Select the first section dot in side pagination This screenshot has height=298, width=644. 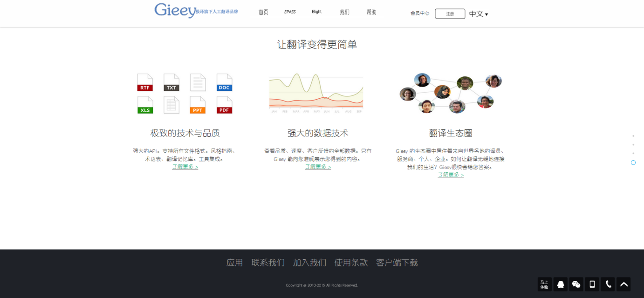[x=633, y=136]
